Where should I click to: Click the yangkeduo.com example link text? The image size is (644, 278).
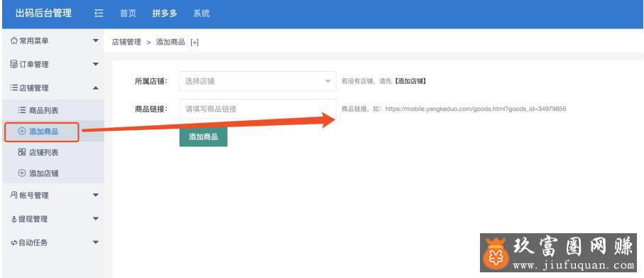click(x=476, y=109)
